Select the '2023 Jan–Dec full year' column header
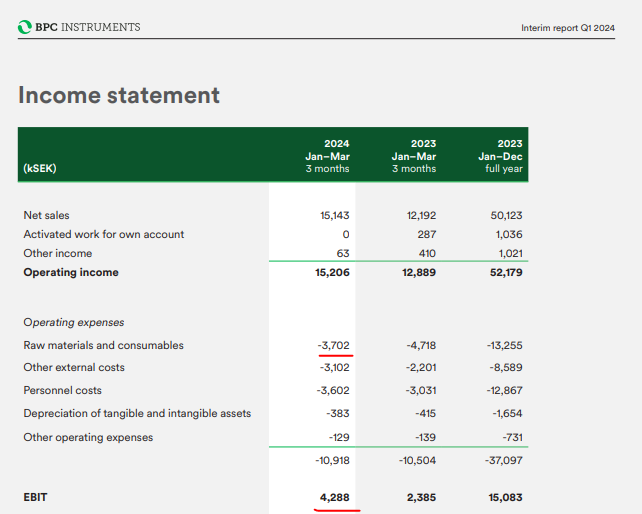Screen dimensions: 642x514 tap(500, 156)
